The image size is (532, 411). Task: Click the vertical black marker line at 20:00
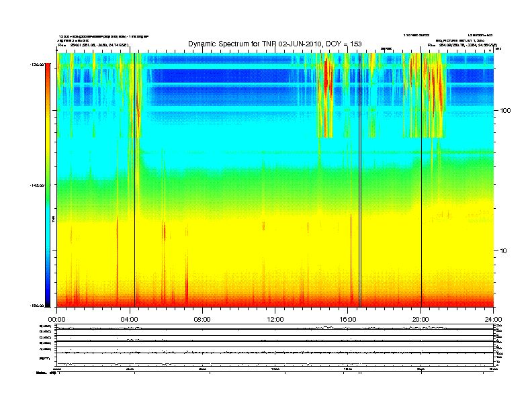(421, 180)
